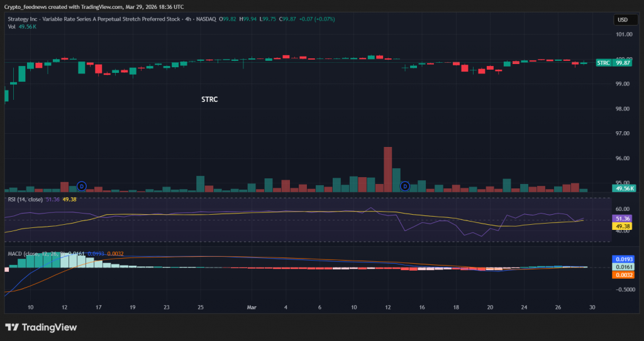Click the TradingView logo
The image size is (644, 341).
click(x=41, y=327)
